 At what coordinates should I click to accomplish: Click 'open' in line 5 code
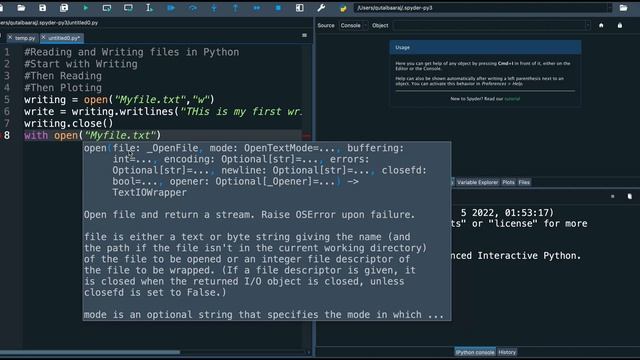(x=96, y=100)
